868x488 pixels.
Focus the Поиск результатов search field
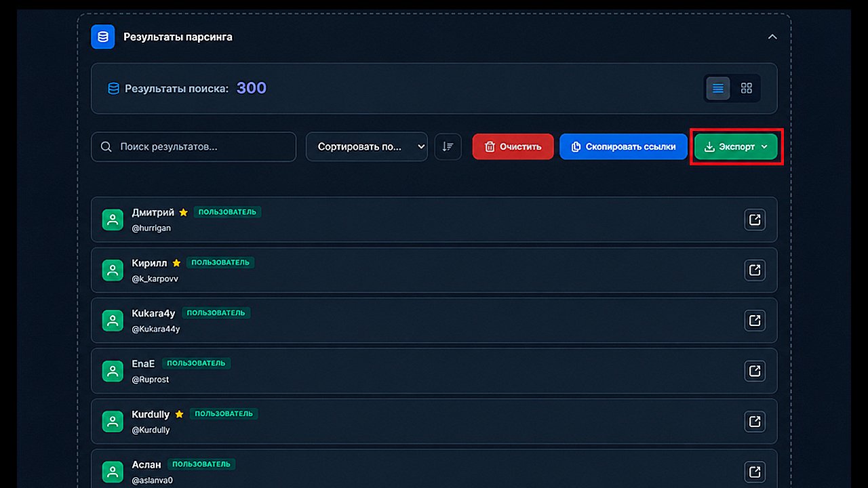tap(194, 147)
